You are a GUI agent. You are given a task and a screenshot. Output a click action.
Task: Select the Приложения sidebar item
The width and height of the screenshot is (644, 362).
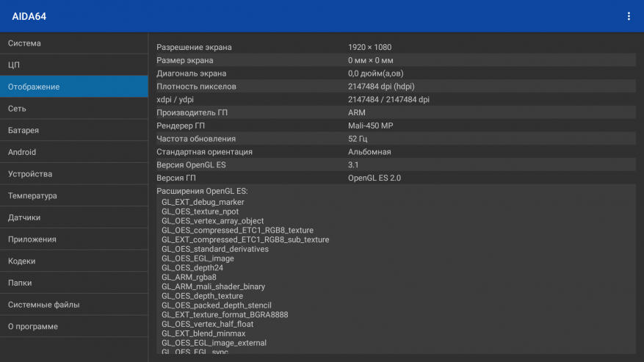pos(73,239)
